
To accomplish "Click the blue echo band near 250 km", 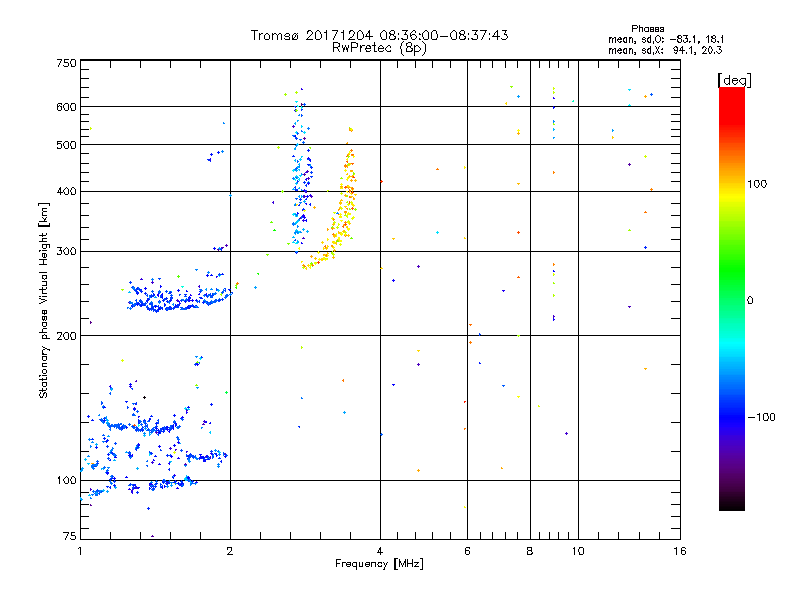I will [179, 296].
